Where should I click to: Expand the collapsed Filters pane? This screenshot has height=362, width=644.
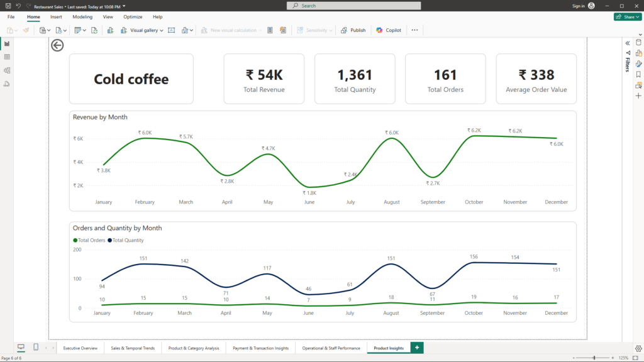(628, 43)
